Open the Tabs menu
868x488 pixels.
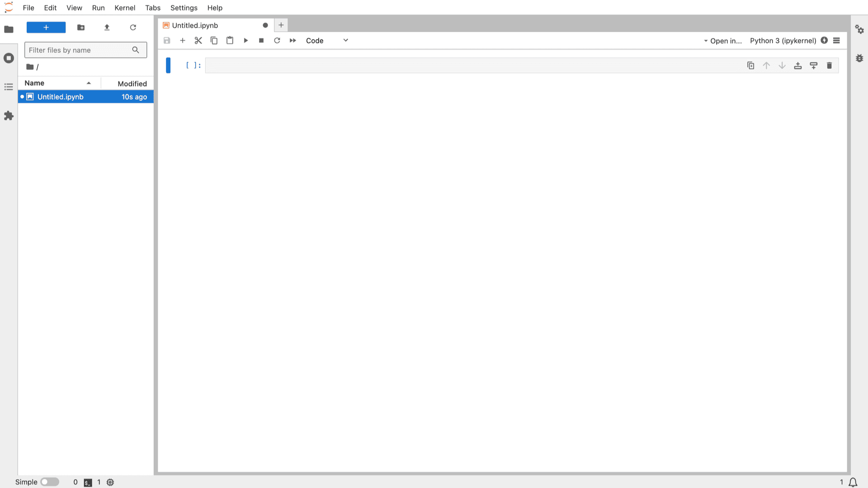[153, 8]
